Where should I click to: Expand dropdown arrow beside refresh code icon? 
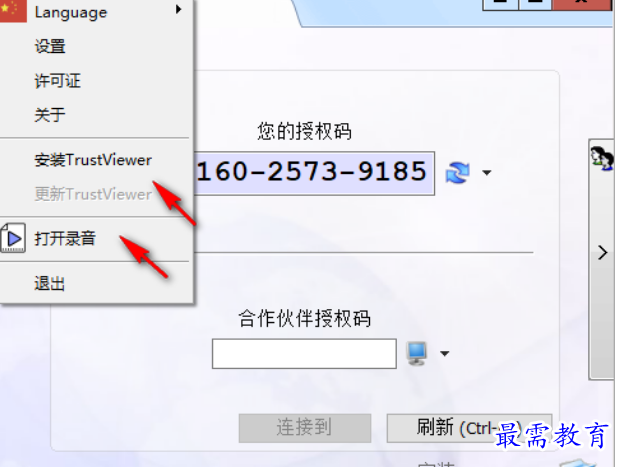pos(487,173)
